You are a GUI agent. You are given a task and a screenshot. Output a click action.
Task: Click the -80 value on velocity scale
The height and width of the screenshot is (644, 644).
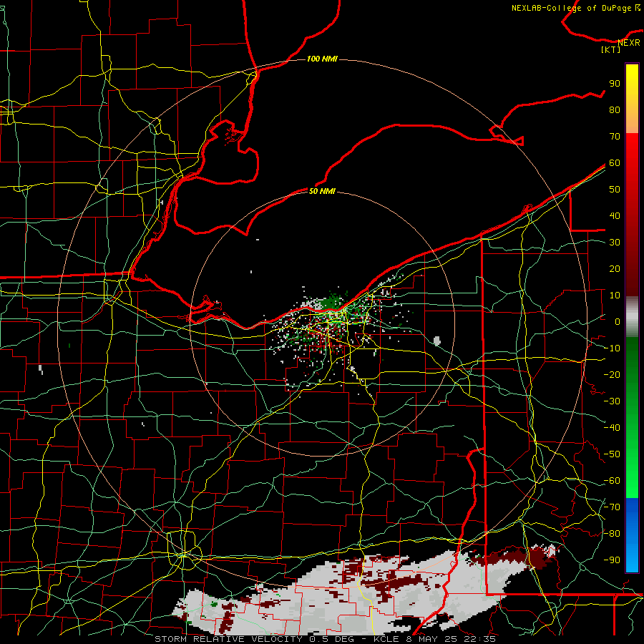pos(612,533)
